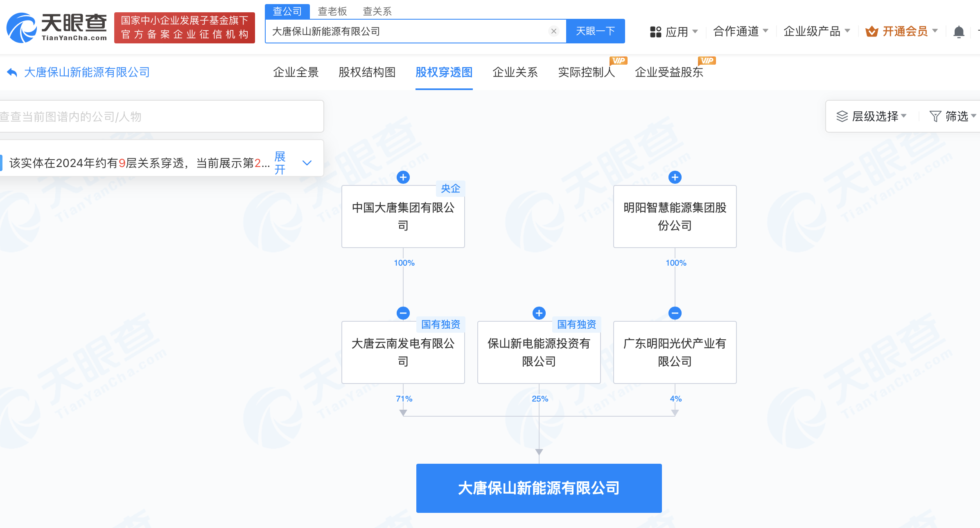Click the 层级选择 layers icon
Screen dimensions: 980x528
pyautogui.click(x=842, y=116)
